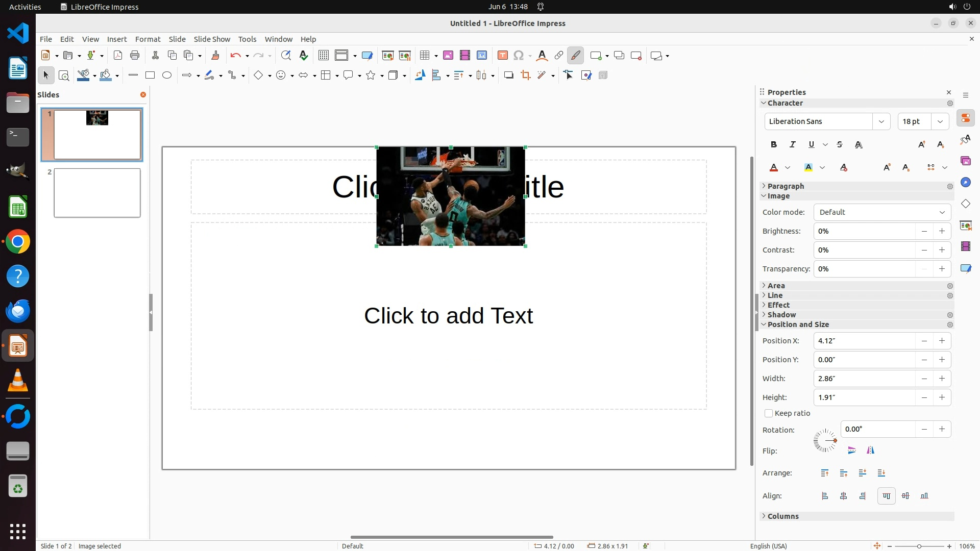The height and width of the screenshot is (551, 980).
Task: Select the Rectangle shape tool
Action: pyautogui.click(x=150, y=76)
